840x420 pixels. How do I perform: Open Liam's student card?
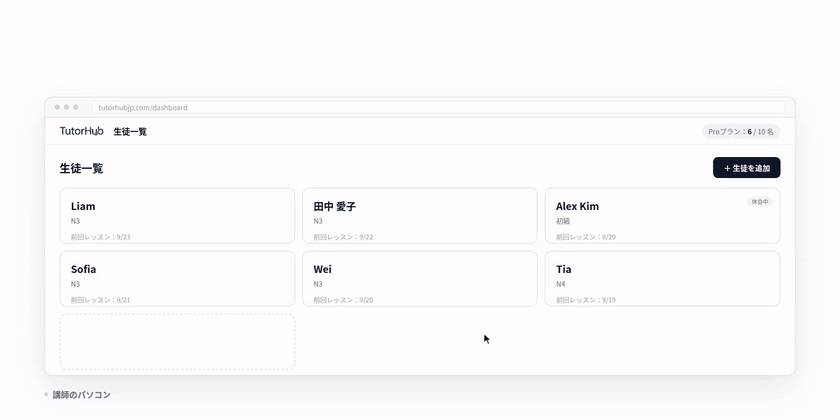[x=177, y=215]
